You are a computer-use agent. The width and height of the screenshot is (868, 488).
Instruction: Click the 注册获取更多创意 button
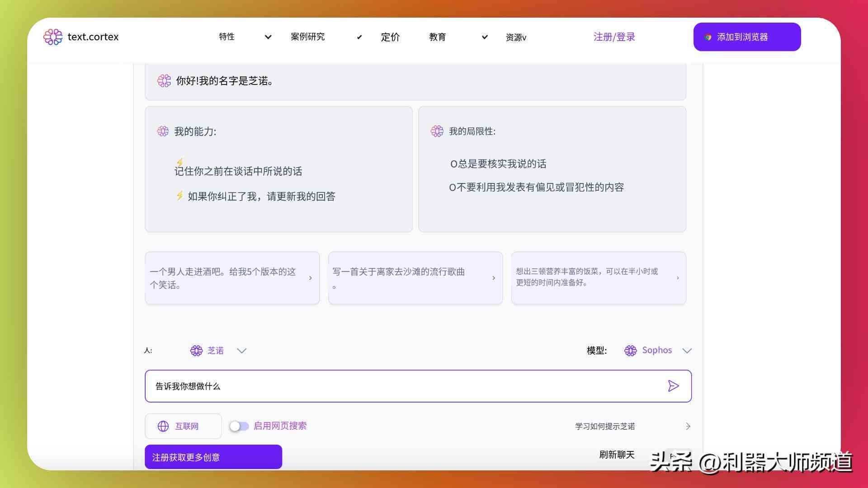213,457
